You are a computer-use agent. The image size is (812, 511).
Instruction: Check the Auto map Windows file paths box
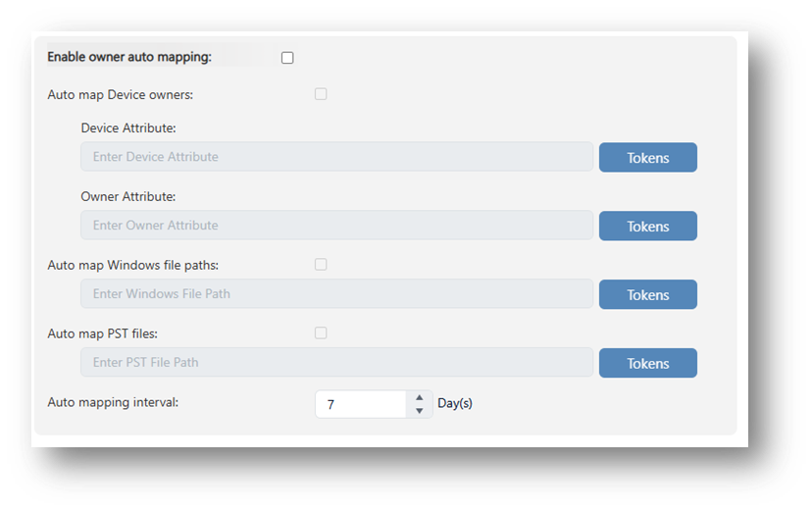(x=321, y=265)
